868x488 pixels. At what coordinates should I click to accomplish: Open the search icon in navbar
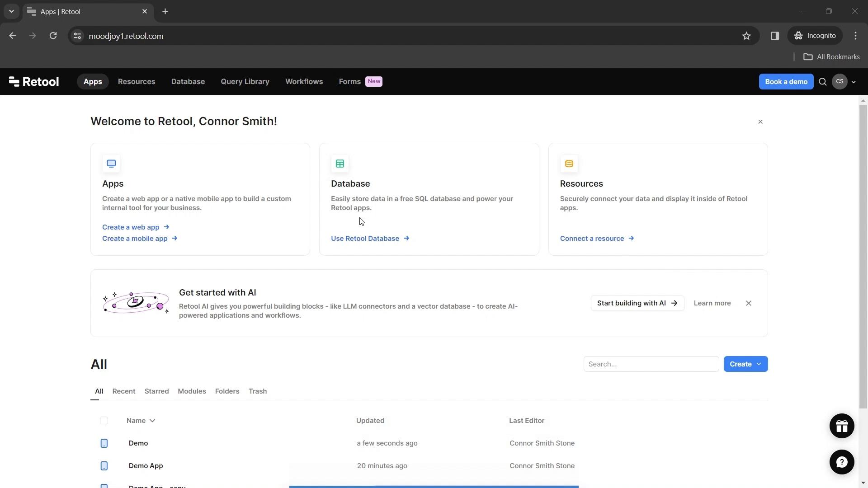tap(823, 82)
